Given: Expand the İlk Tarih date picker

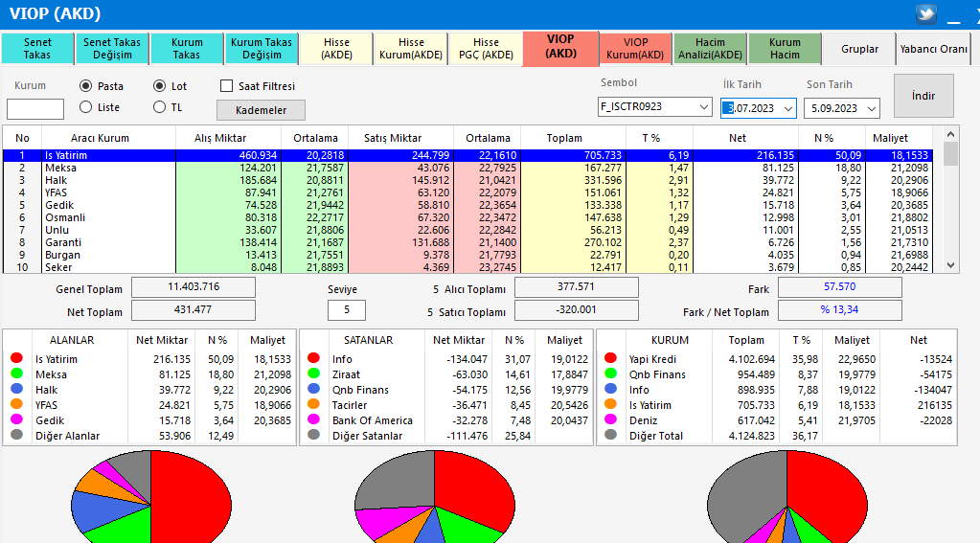Looking at the screenshot, I should pyautogui.click(x=788, y=109).
